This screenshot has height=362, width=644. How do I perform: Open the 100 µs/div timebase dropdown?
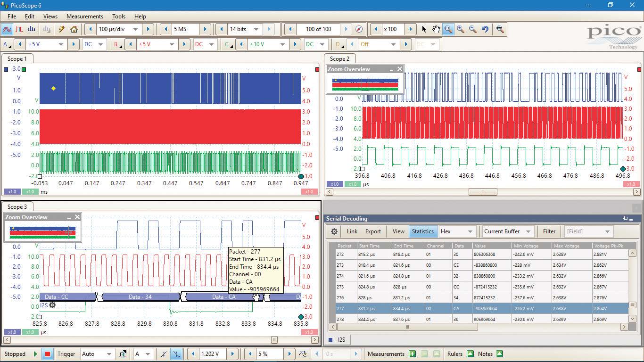[x=135, y=29]
